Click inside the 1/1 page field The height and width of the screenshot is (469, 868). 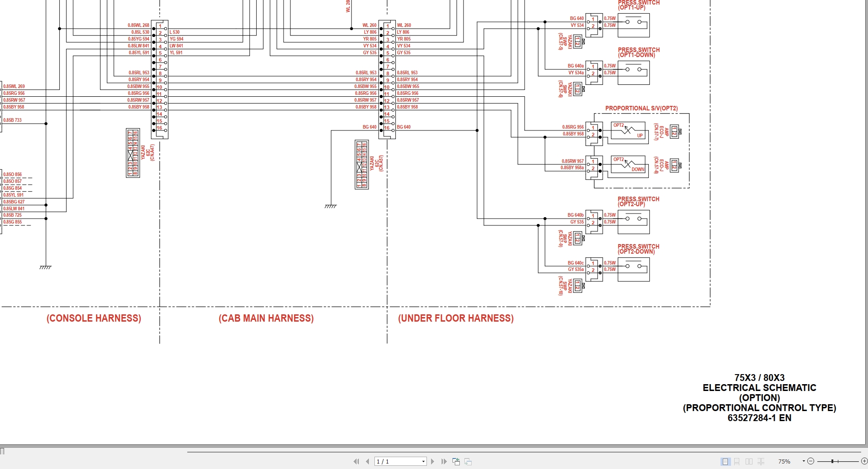coord(397,461)
